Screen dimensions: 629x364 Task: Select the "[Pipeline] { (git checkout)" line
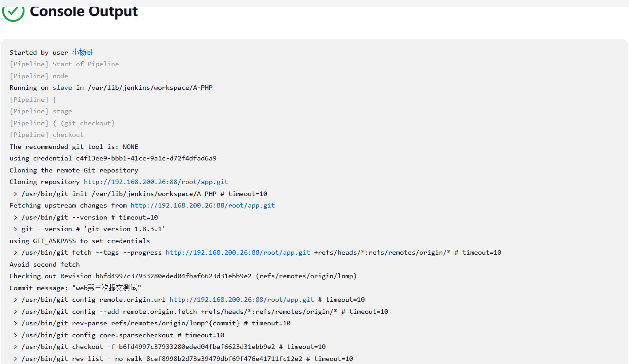[62, 123]
